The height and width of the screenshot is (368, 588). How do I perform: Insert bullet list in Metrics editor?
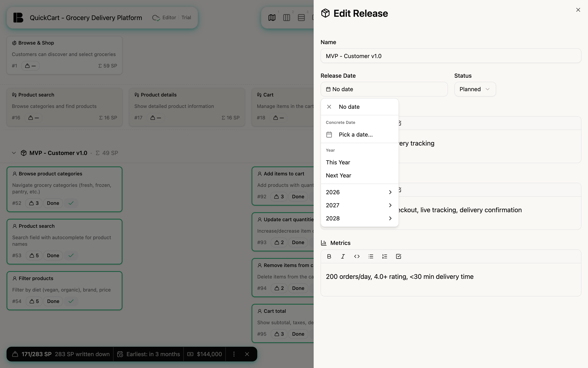coord(371,256)
